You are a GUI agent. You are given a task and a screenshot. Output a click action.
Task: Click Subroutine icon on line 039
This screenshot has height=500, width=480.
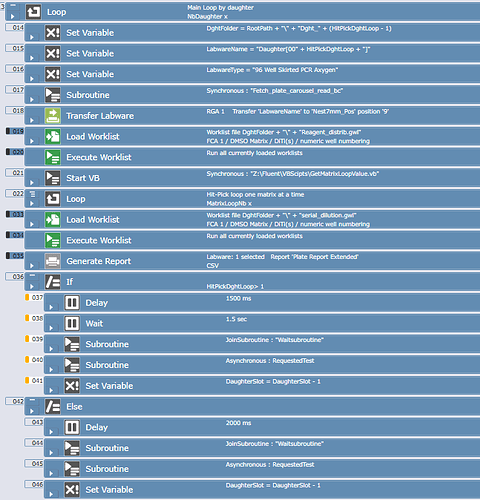coord(72,344)
